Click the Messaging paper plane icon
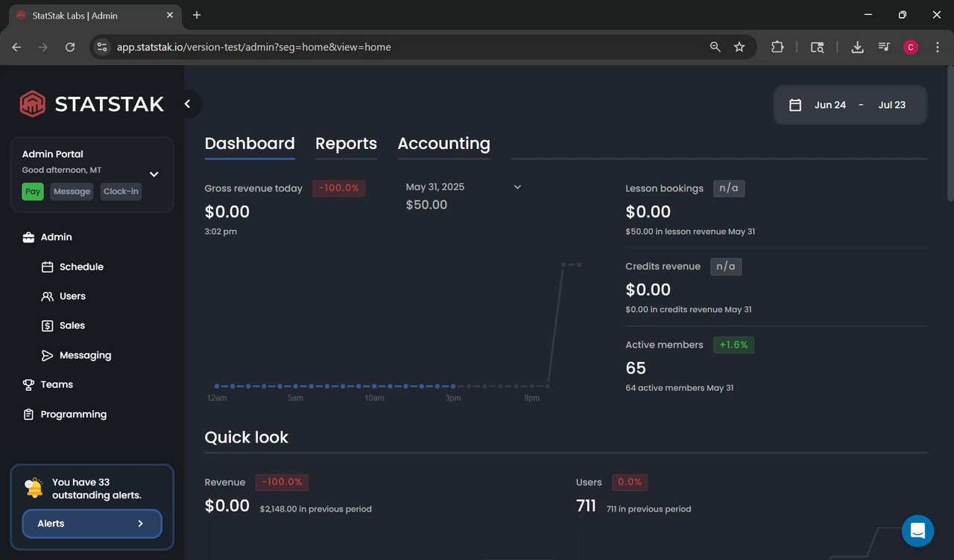This screenshot has width=954, height=560. point(47,355)
